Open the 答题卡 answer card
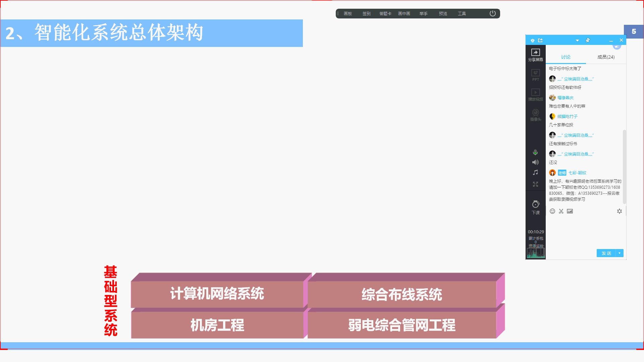644x362 pixels. pos(385,14)
